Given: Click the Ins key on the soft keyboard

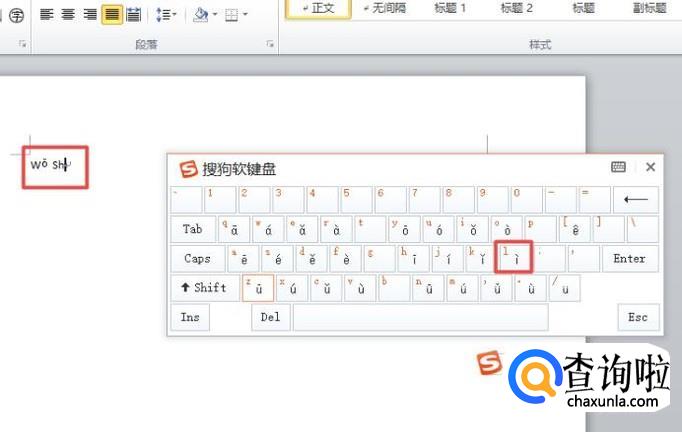Looking at the screenshot, I should 190,317.
